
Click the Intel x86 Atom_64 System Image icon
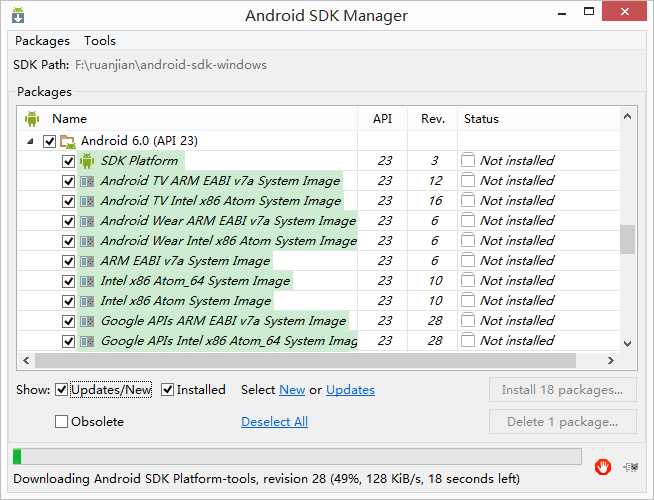[87, 281]
